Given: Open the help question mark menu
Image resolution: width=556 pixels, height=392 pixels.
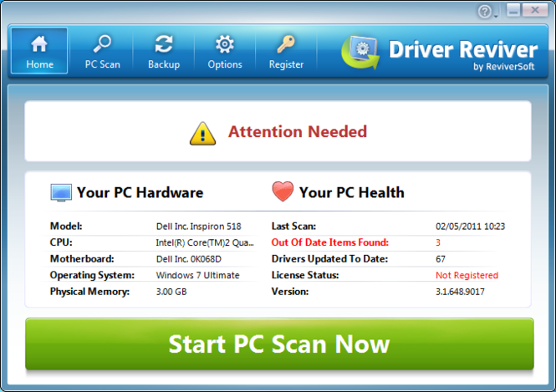Looking at the screenshot, I should (x=487, y=12).
